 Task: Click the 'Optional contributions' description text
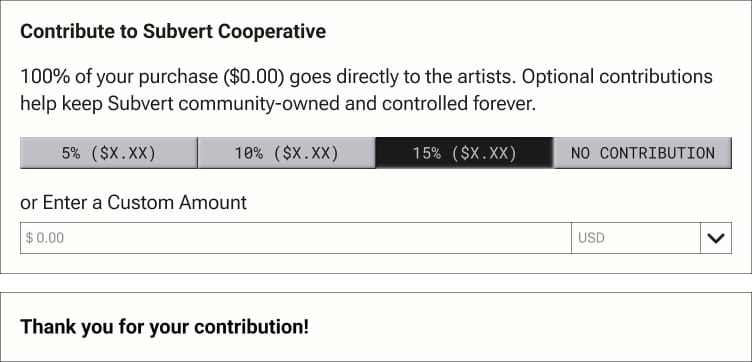617,77
